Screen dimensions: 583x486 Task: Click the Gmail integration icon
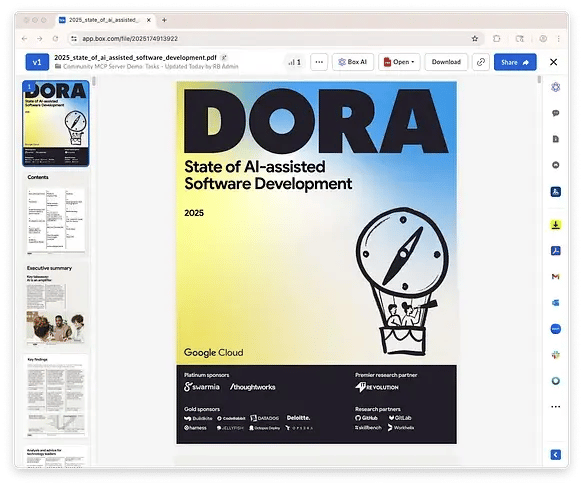point(555,277)
